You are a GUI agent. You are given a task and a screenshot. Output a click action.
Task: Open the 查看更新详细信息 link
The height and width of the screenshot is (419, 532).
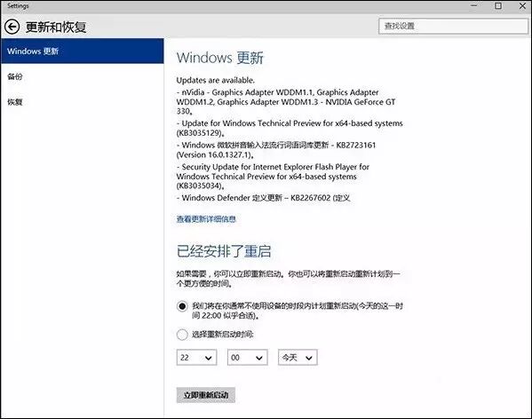click(x=206, y=219)
